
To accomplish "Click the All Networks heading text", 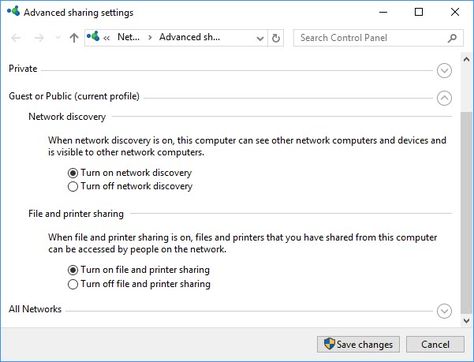I will [x=35, y=309].
